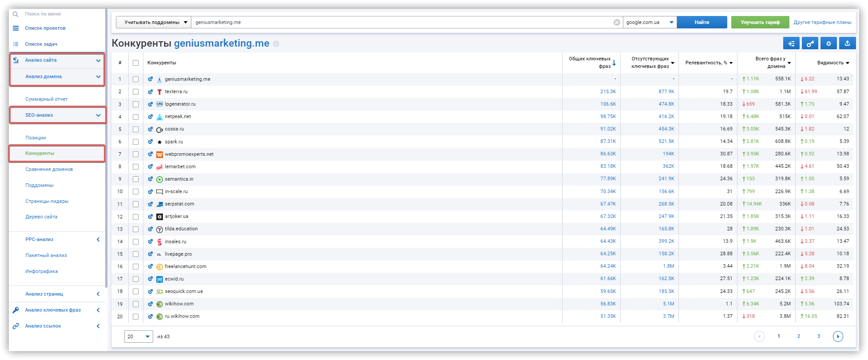Check the box for artjoker.ua row
Image resolution: width=868 pixels, height=360 pixels.
(135, 217)
